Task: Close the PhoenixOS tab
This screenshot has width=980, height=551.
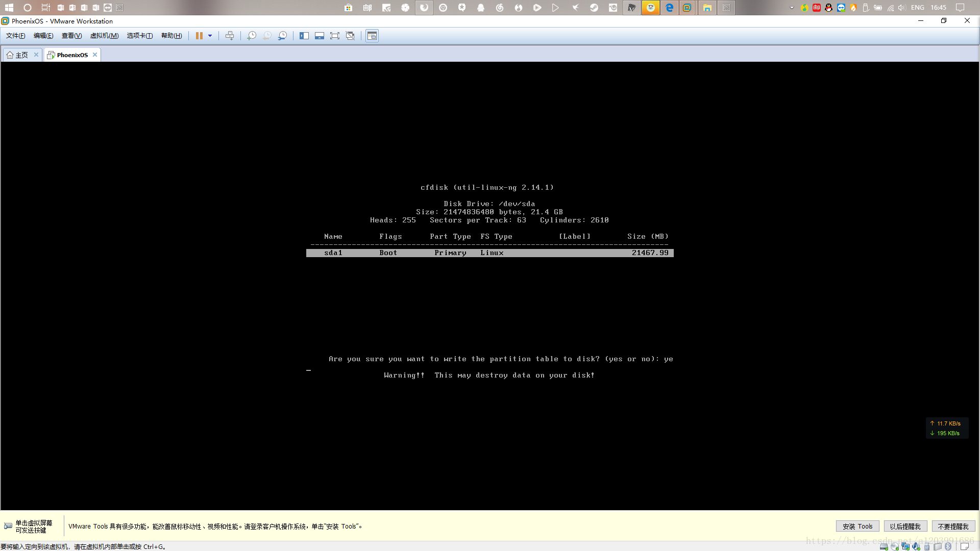Action: click(95, 55)
